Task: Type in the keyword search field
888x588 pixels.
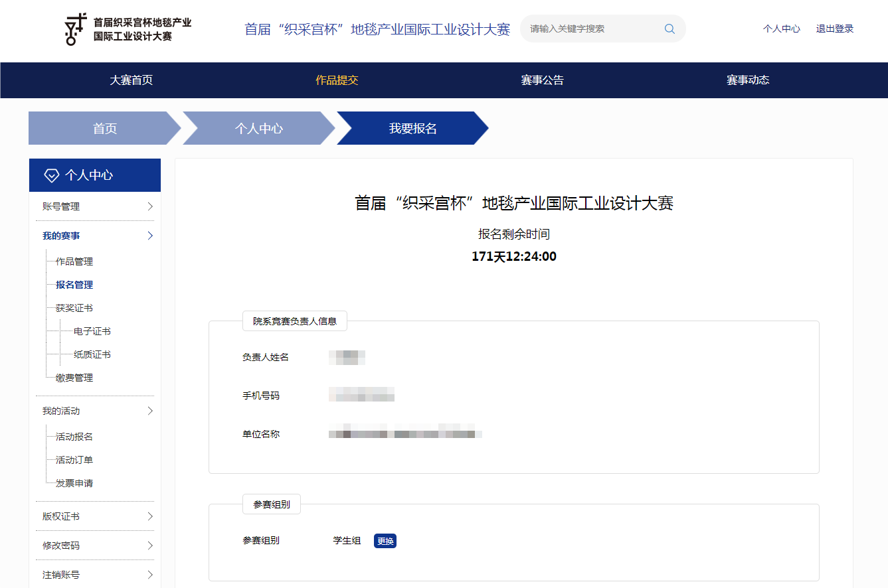Action: [x=591, y=29]
